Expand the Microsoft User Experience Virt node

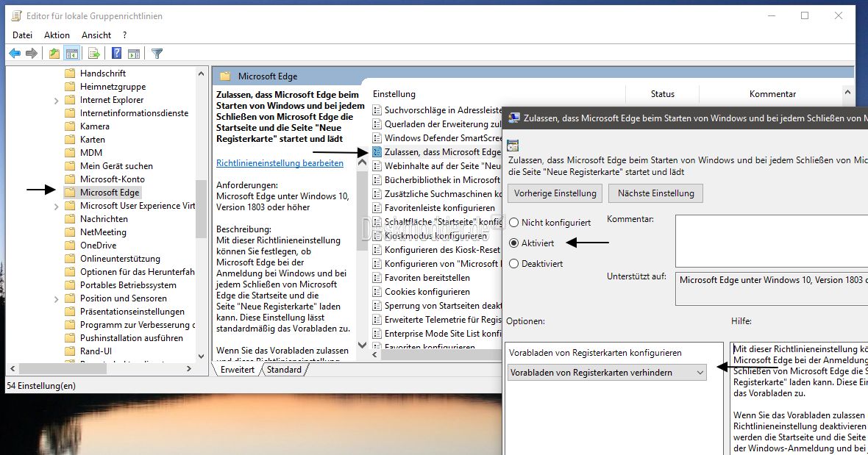[x=56, y=207]
